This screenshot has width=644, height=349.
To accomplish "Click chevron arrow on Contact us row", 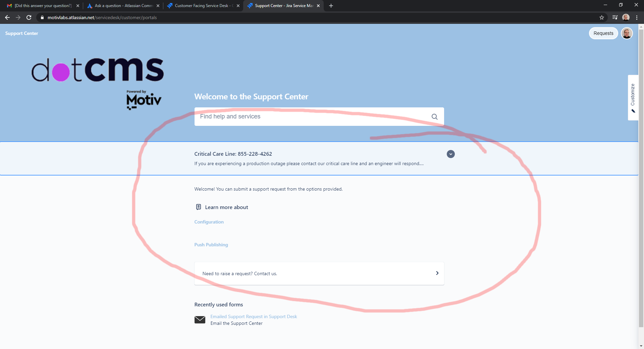I will (x=437, y=273).
